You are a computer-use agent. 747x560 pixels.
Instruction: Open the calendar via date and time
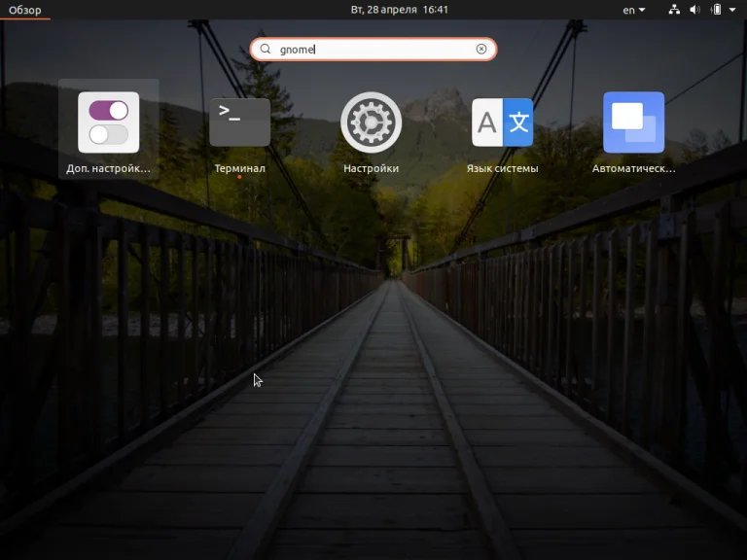399,10
